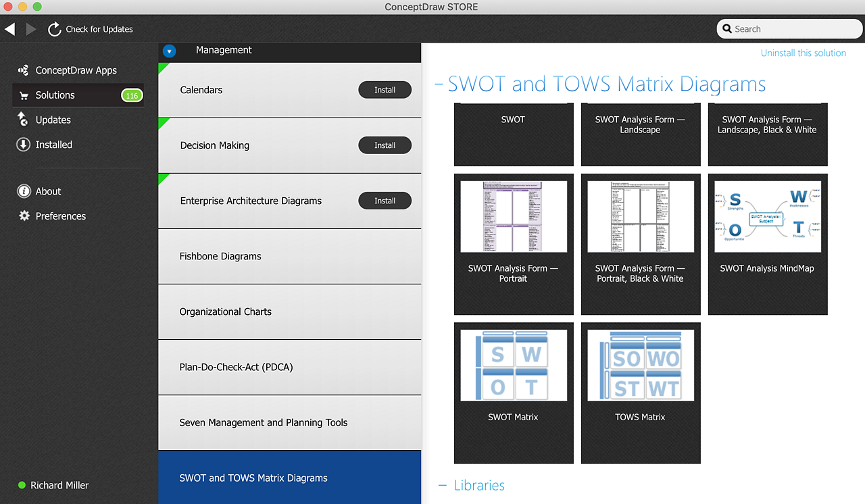Go forward with the right arrow
The height and width of the screenshot is (504, 865).
click(x=31, y=29)
